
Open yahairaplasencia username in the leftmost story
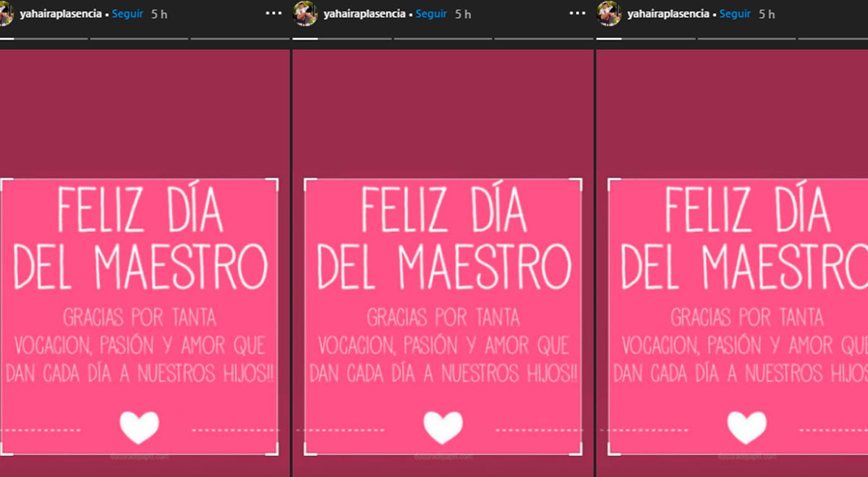coord(61,14)
